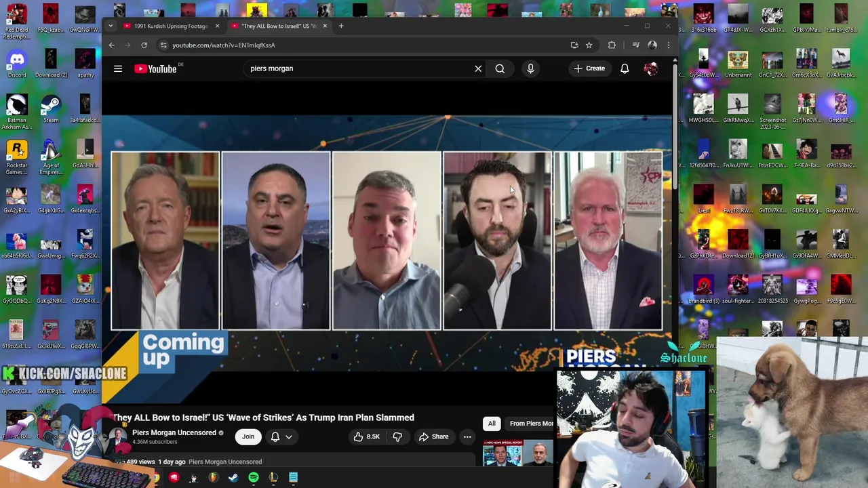This screenshot has width=868, height=488.
Task: Close the 'They ALL Bow to Israel' tab
Action: click(325, 26)
